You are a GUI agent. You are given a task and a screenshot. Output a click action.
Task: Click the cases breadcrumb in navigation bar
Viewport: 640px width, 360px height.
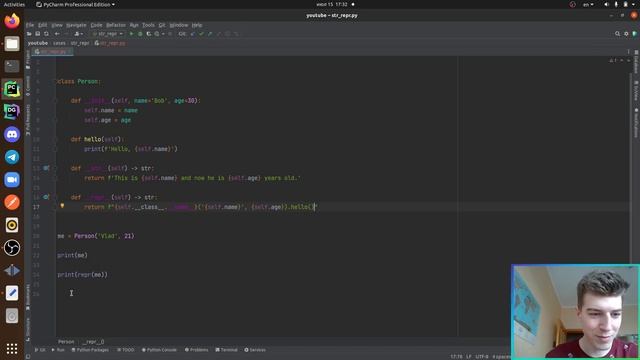(x=59, y=43)
